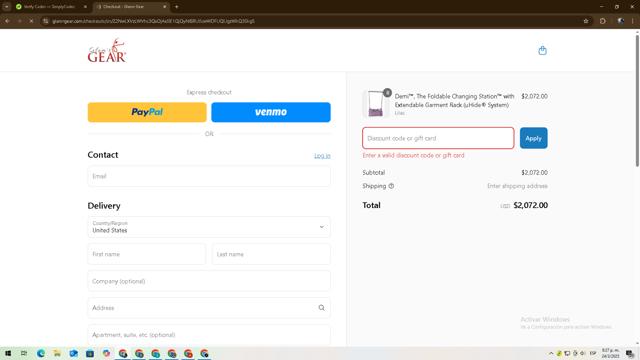
Task: Focus the Apartment, suite field
Action: (x=209, y=335)
